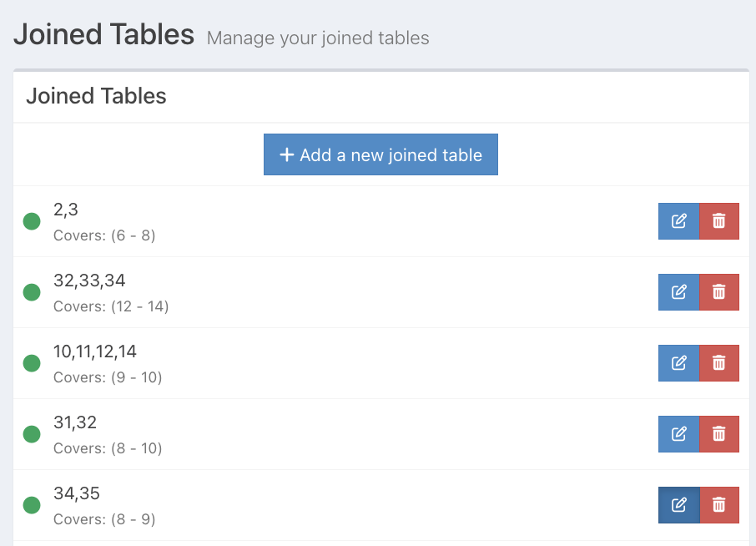The width and height of the screenshot is (756, 546).
Task: Delete the joined table 10,11,12,14
Action: (x=718, y=363)
